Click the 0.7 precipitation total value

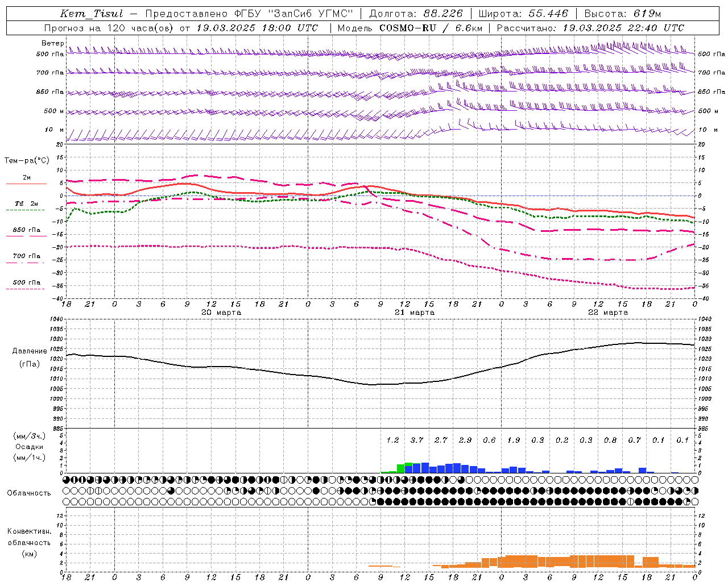click(634, 440)
